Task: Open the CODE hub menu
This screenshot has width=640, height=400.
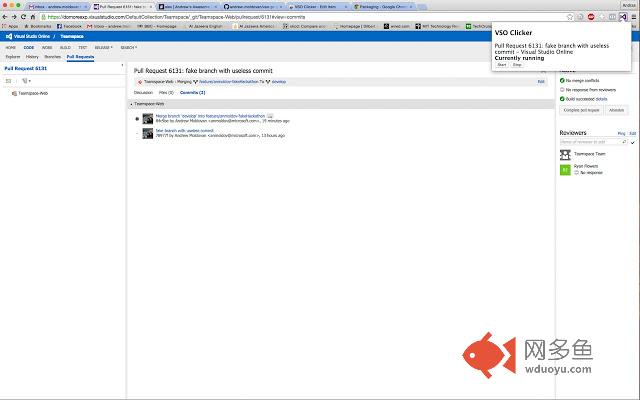Action: click(29, 47)
